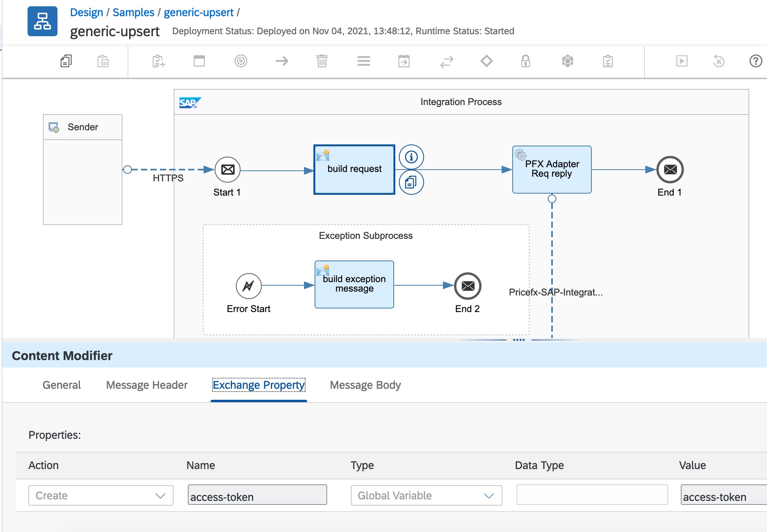
Task: Open the Samples breadcrumb link
Action: click(x=133, y=12)
